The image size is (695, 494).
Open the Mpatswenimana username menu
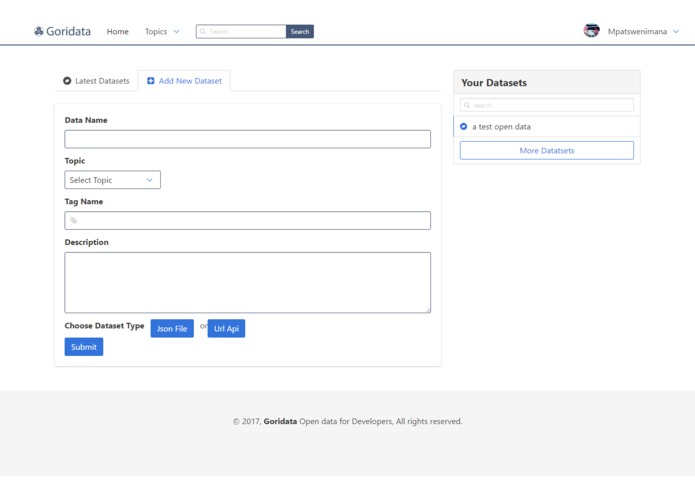637,31
